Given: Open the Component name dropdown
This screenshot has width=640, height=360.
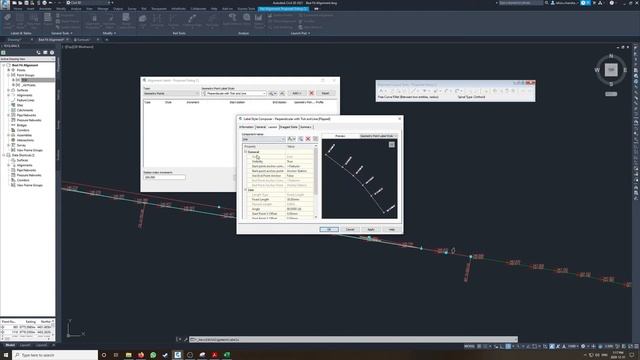Looking at the screenshot, I should click(263, 139).
